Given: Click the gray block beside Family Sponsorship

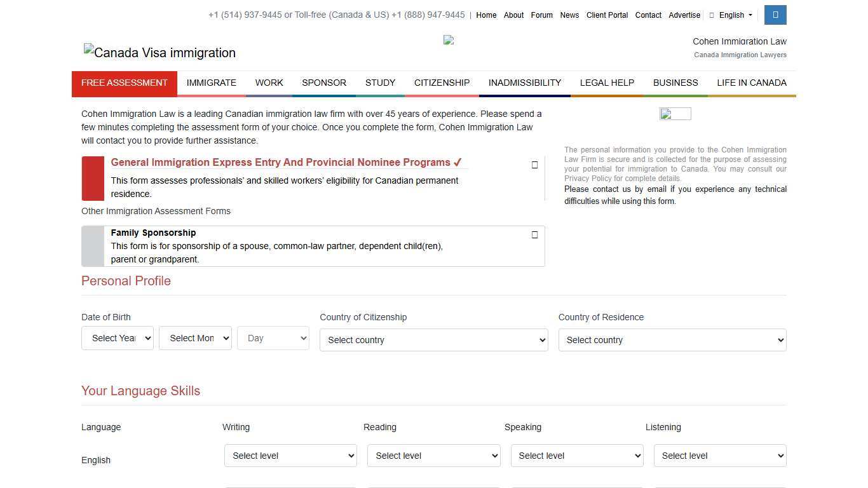Looking at the screenshot, I should (x=93, y=247).
